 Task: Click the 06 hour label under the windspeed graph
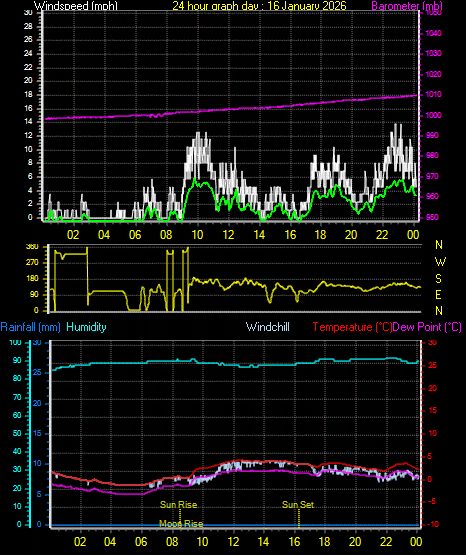(135, 235)
